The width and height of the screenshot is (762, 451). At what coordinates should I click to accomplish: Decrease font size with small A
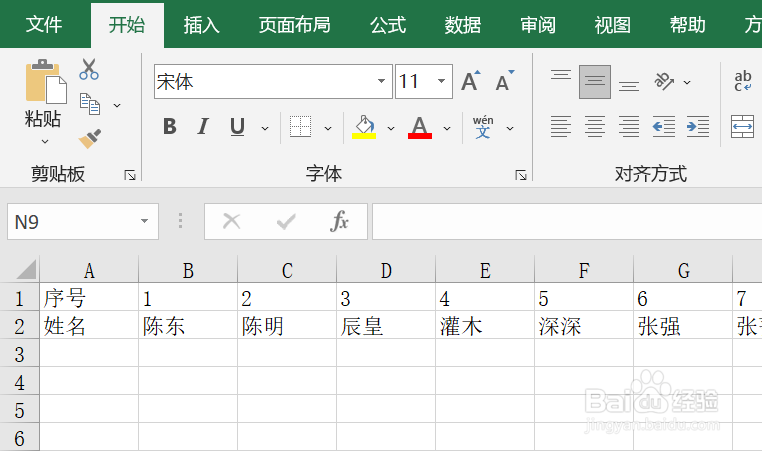504,81
